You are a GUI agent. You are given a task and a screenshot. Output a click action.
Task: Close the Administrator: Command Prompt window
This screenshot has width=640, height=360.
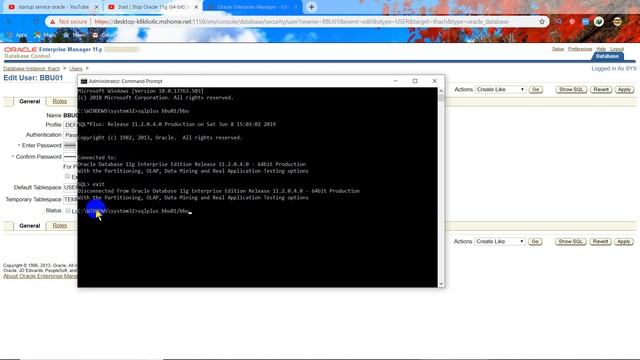pyautogui.click(x=434, y=81)
